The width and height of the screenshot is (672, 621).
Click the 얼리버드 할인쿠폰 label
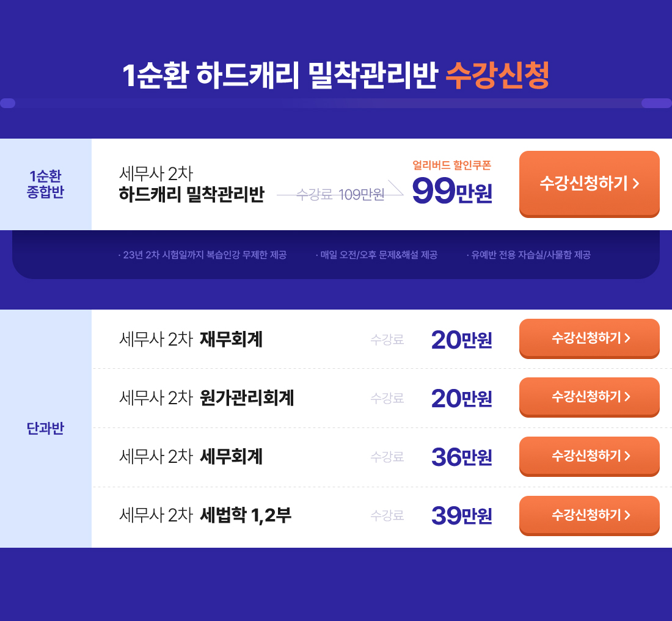coord(451,165)
